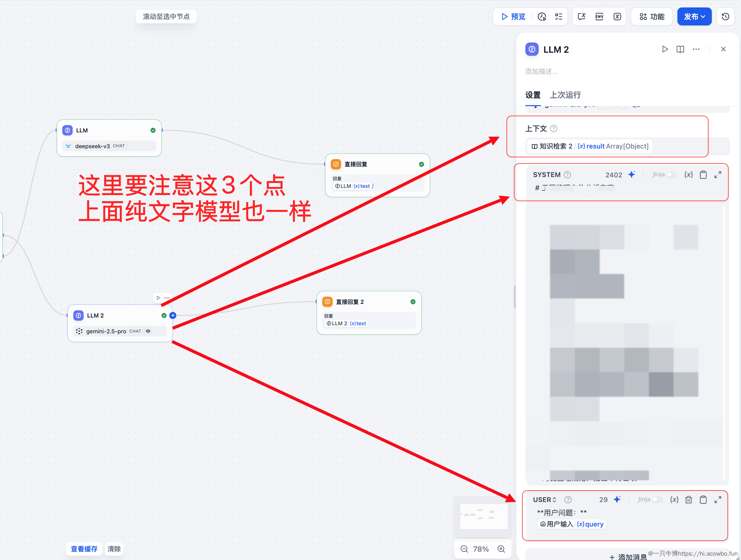Run the LLM 2 node via panel play icon

click(x=665, y=49)
